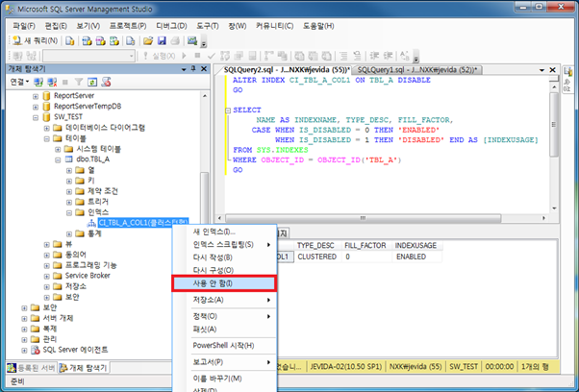Click the disconnect server icon in Object Explorer
Viewport: 579px width, 392px height.
pyautogui.click(x=52, y=82)
